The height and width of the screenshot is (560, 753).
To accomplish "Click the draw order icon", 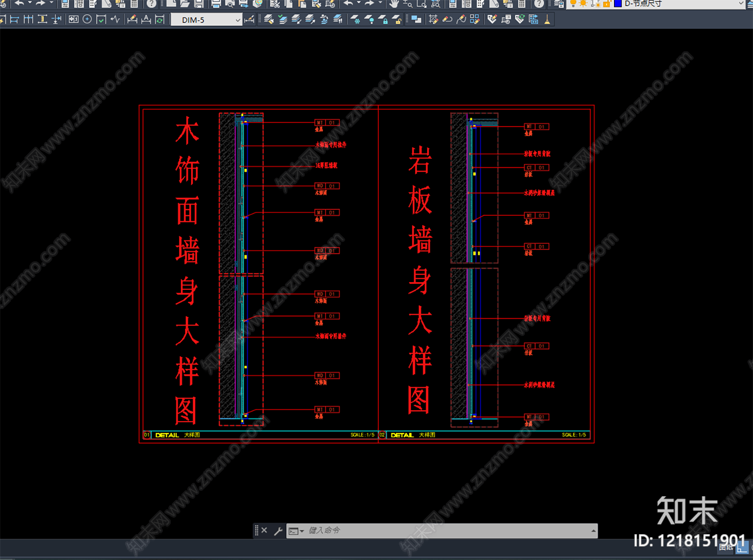I will pyautogui.click(x=416, y=19).
